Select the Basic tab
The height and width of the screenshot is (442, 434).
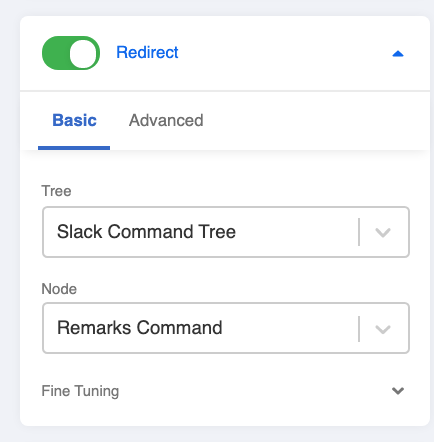tap(74, 120)
